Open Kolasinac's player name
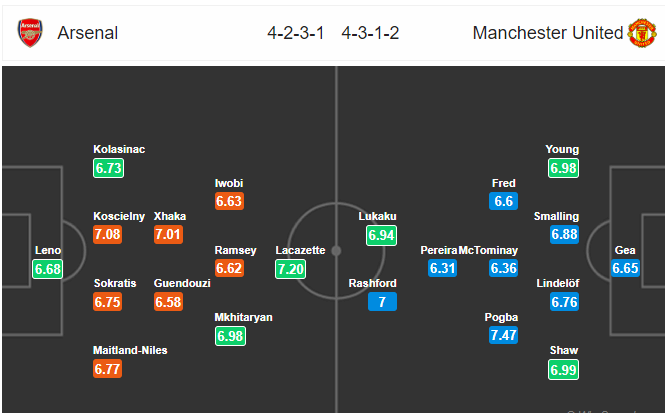Screen dimensions: 665x413 [119, 150]
